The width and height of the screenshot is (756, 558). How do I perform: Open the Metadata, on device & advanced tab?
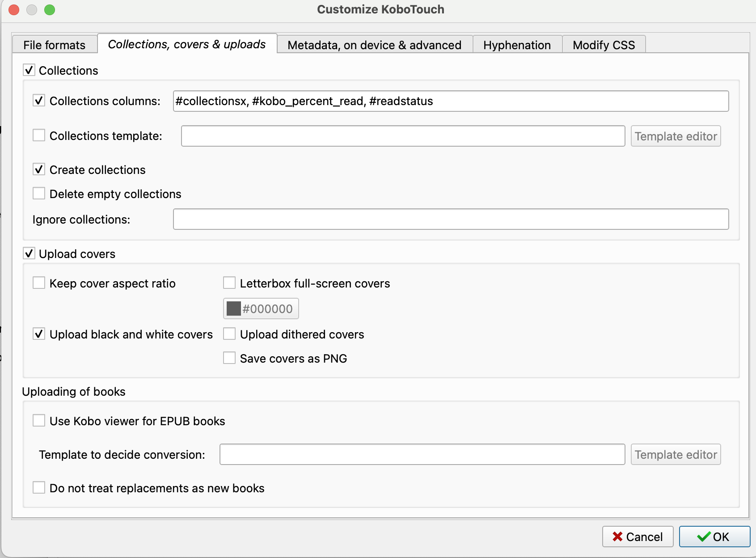click(375, 45)
